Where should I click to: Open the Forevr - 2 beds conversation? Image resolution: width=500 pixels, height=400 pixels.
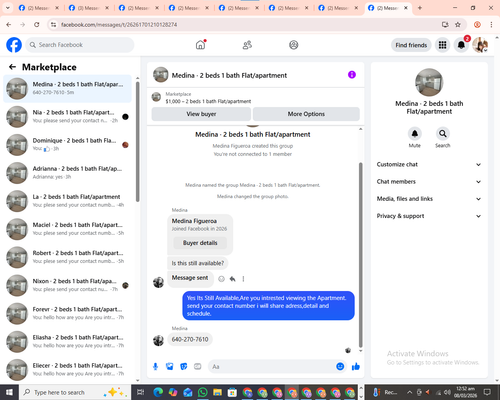click(67, 313)
